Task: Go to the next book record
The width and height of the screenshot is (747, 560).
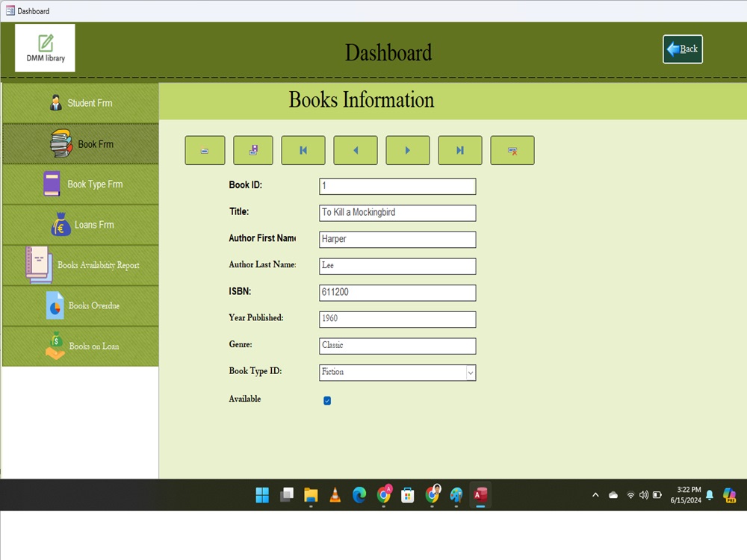Action: click(x=408, y=151)
